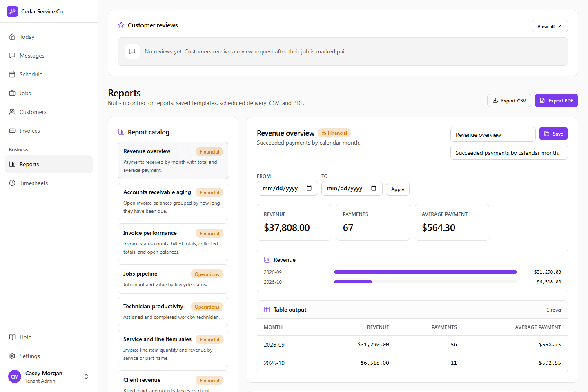Click the $37,808.00 revenue total
Screen dimensions: 588x392
point(287,228)
